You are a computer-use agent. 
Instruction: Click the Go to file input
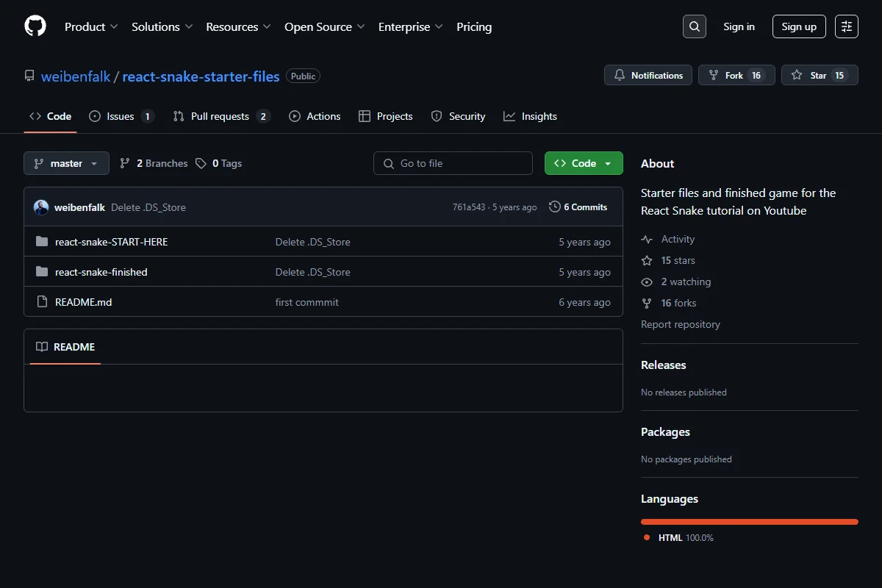pos(453,163)
